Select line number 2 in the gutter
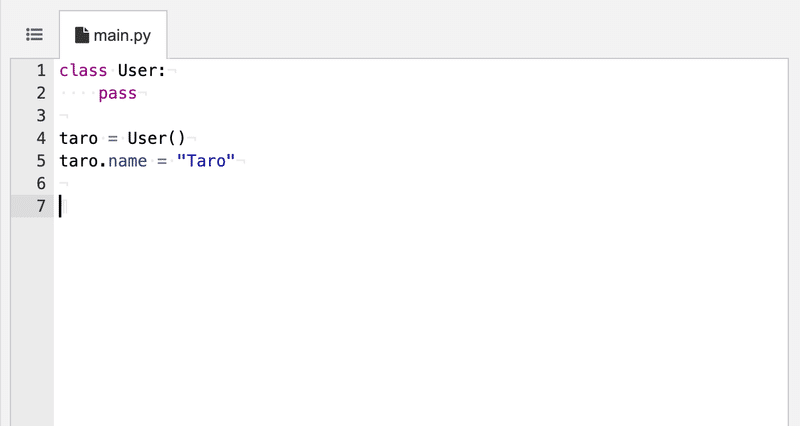This screenshot has width=800, height=426. coord(40,93)
